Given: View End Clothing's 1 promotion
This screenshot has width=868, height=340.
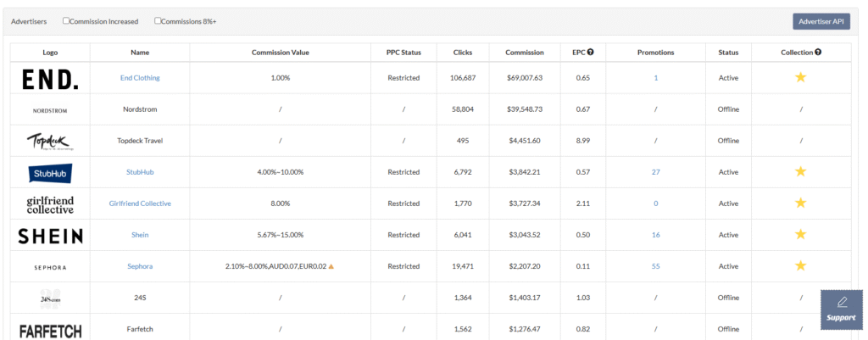Looking at the screenshot, I should [x=656, y=77].
